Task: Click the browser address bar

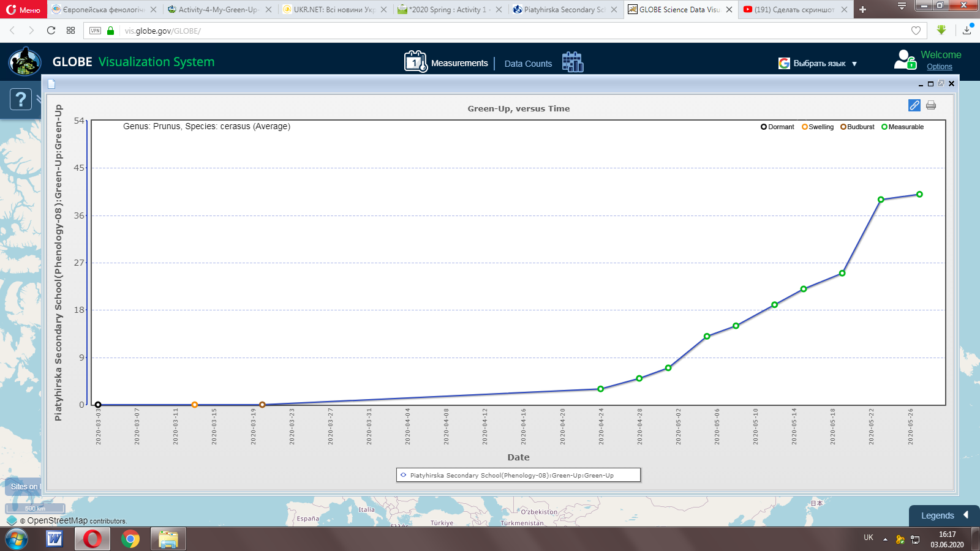Action: (x=490, y=31)
